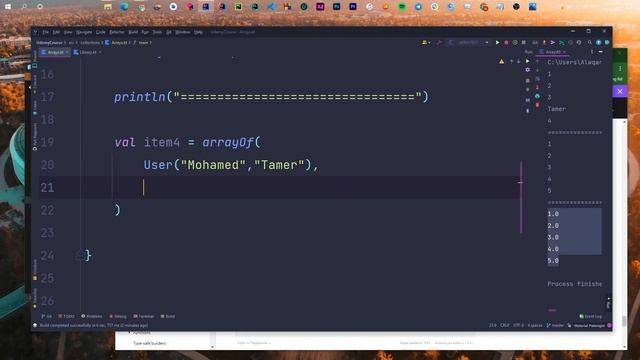Hide the Run tool window
The image size is (640, 360).
tap(601, 52)
